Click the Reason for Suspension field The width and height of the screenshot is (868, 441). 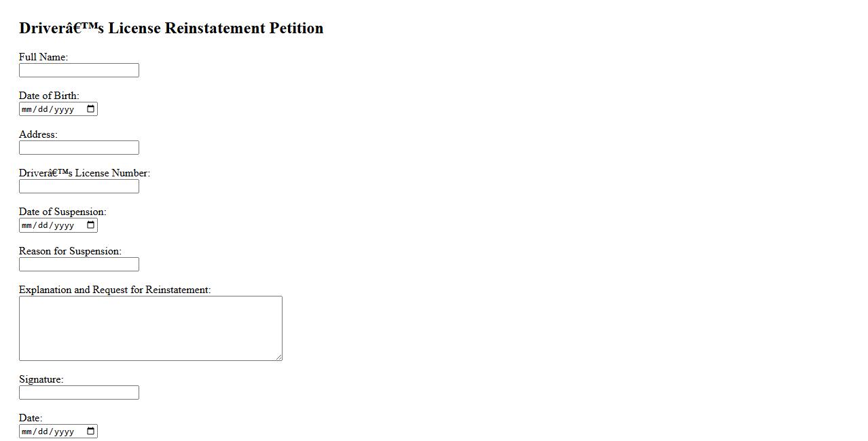coord(79,265)
